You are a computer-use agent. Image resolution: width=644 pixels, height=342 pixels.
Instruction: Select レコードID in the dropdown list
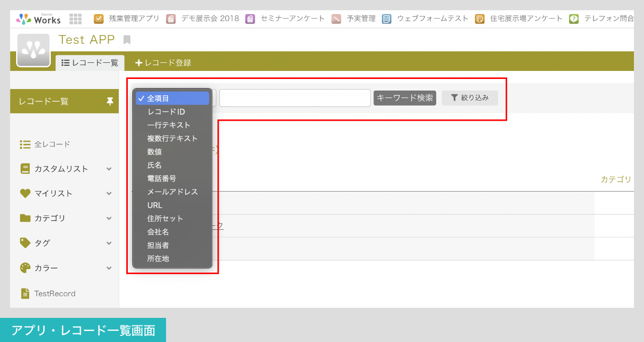[166, 112]
